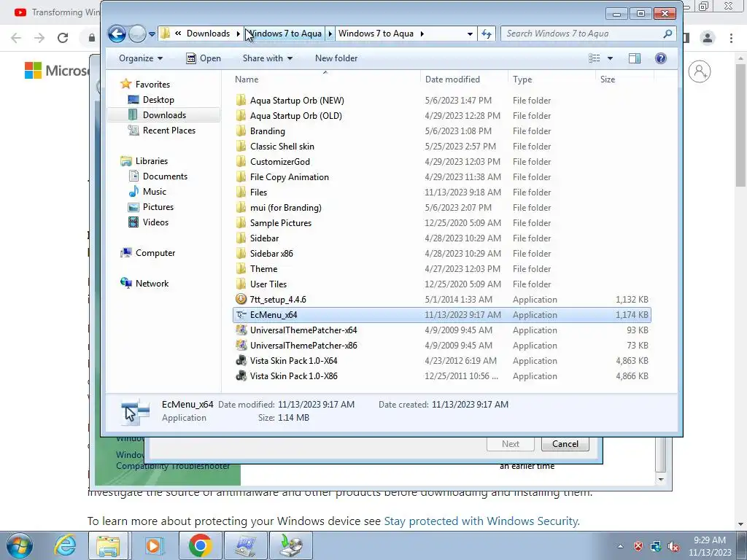Click the Chrome taskbar icon
Viewport: 747px width, 560px height.
[200, 545]
